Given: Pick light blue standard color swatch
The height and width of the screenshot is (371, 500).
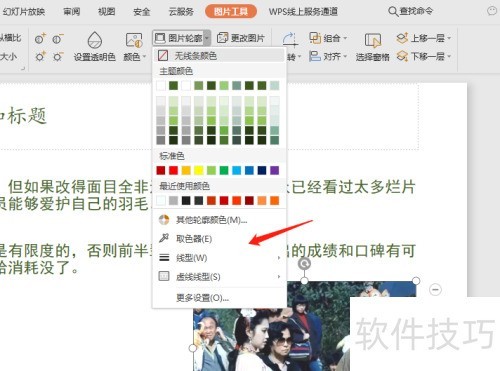Looking at the screenshot, I should point(237,170).
